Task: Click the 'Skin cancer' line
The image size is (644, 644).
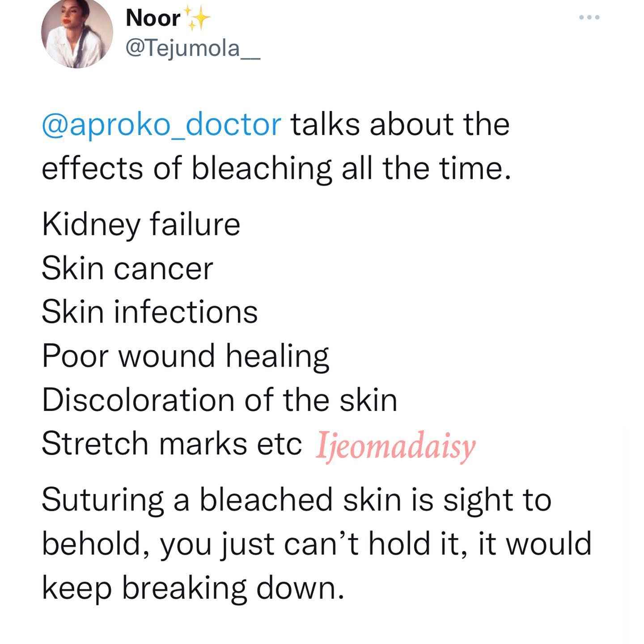Action: tap(127, 269)
